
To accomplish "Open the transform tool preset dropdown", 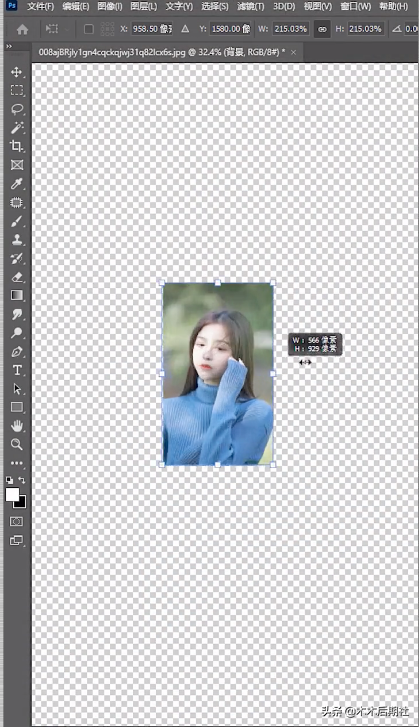I will pyautogui.click(x=57, y=29).
